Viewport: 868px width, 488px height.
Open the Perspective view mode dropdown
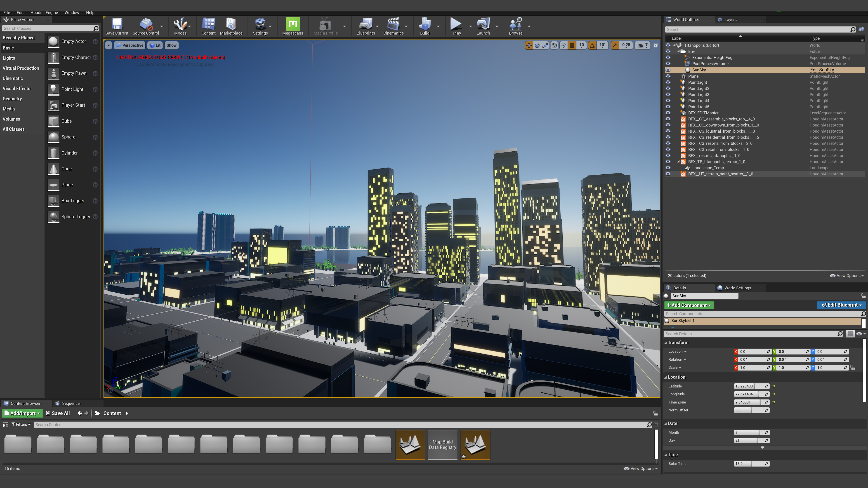pyautogui.click(x=130, y=45)
